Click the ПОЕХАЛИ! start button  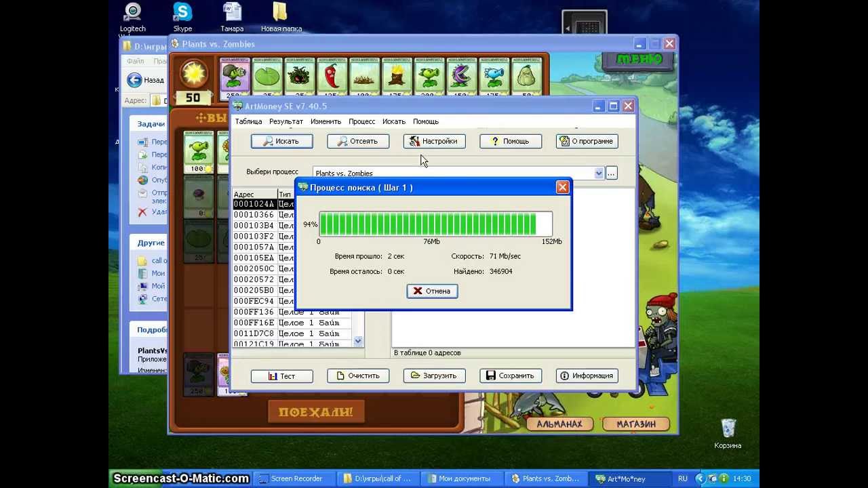316,411
